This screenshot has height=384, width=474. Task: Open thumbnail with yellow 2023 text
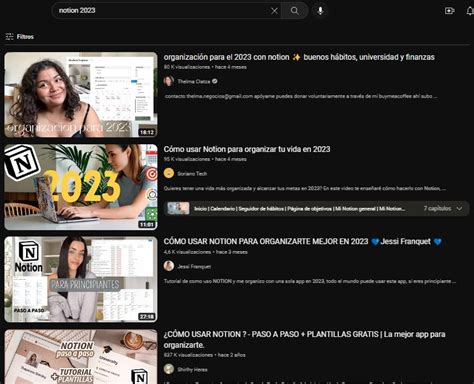81,187
